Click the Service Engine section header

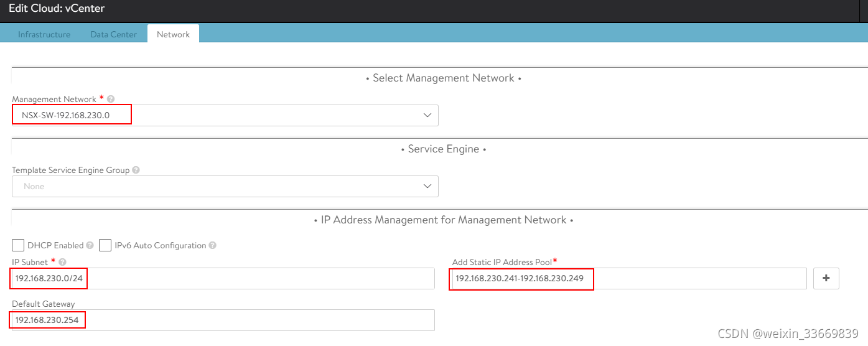click(443, 149)
